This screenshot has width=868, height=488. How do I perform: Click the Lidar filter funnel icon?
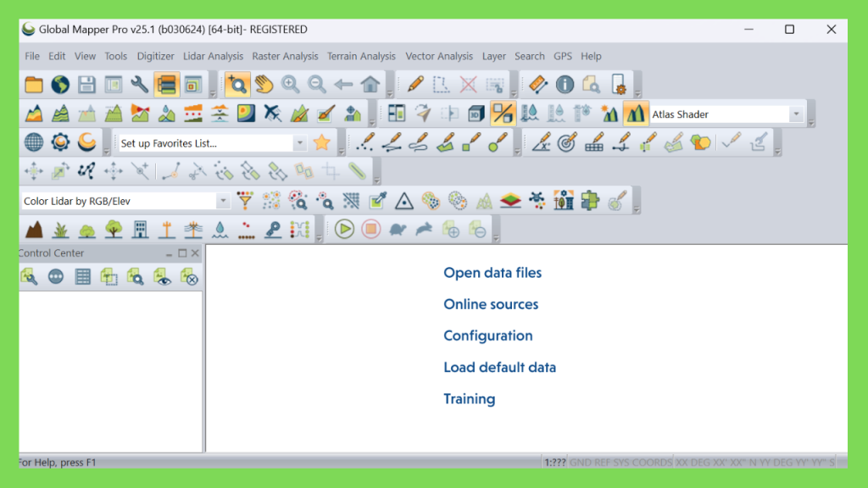245,200
